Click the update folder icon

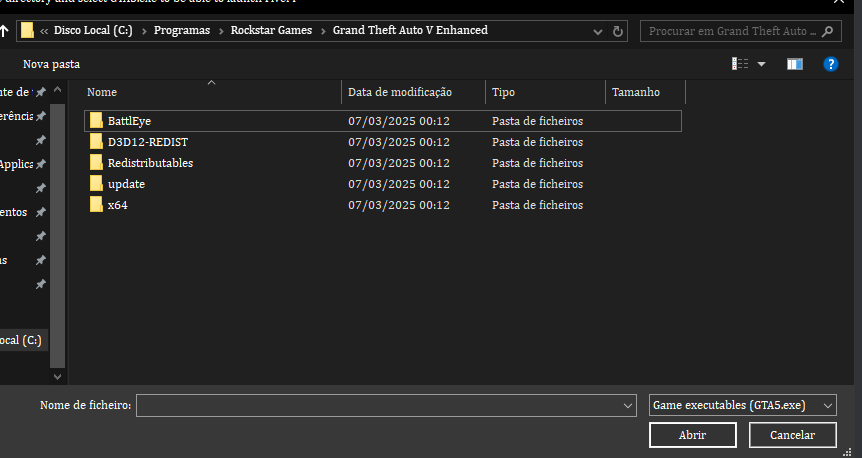pyautogui.click(x=96, y=183)
